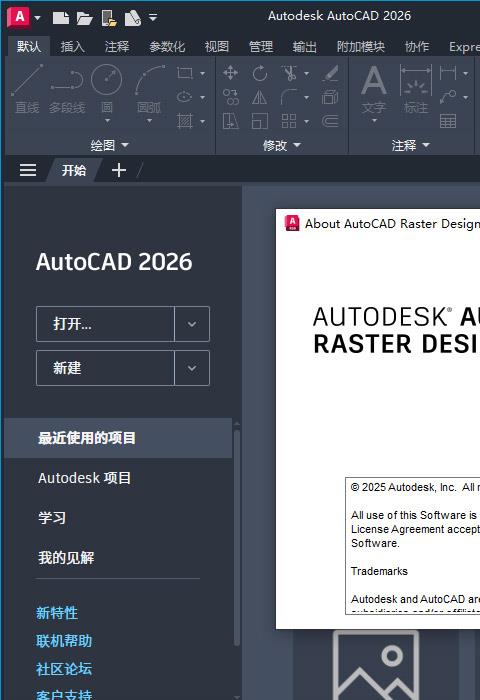
Task: Click the Open folder icon in quick access toolbar
Action: (x=84, y=18)
